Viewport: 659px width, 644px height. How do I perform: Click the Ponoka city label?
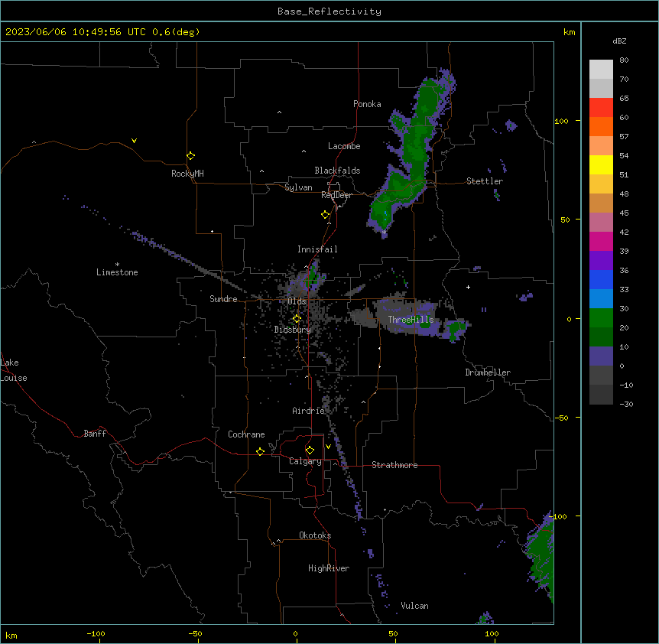367,104
